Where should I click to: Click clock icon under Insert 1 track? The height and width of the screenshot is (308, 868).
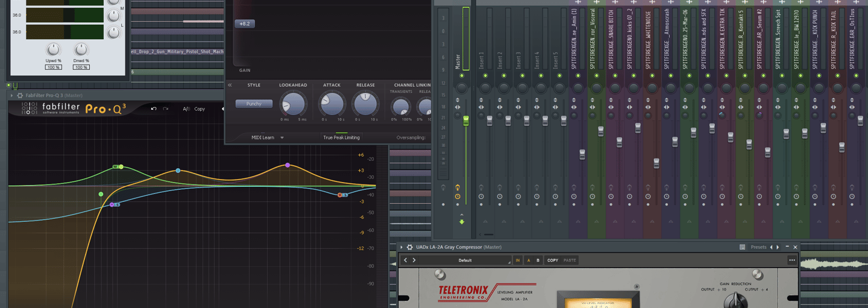point(481,196)
